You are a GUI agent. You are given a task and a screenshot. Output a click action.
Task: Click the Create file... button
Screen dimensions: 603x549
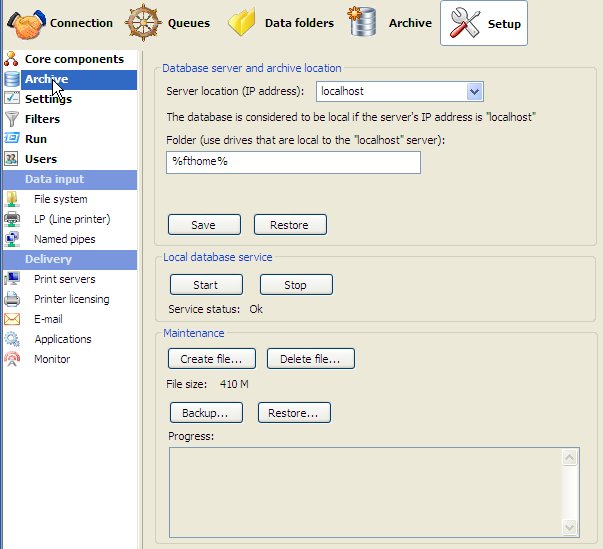click(211, 359)
